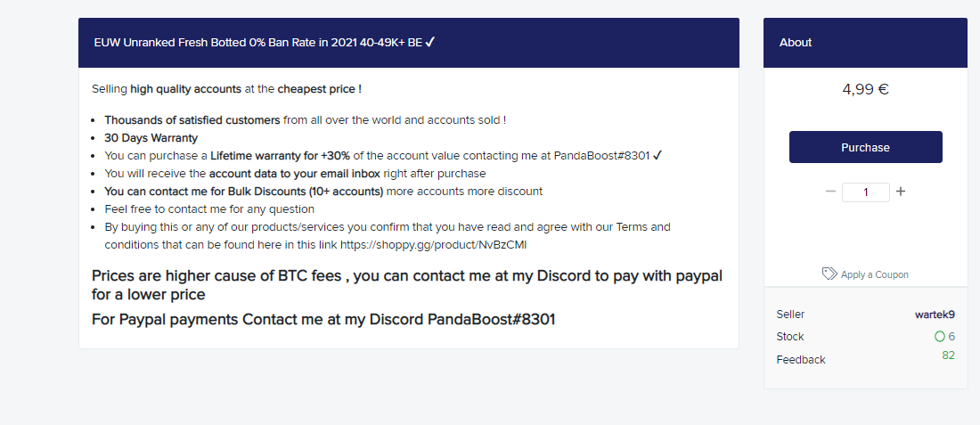
Task: Open seller wartek9's profile
Action: tap(935, 315)
